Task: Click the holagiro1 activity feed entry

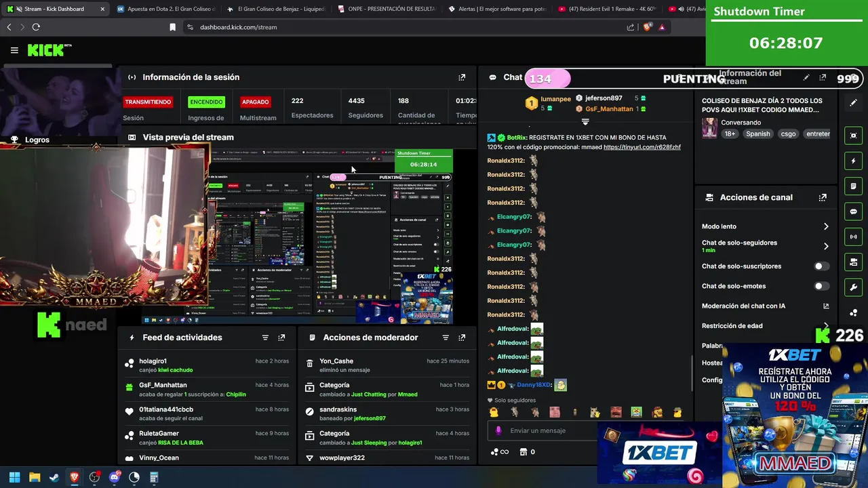Action: coord(208,365)
